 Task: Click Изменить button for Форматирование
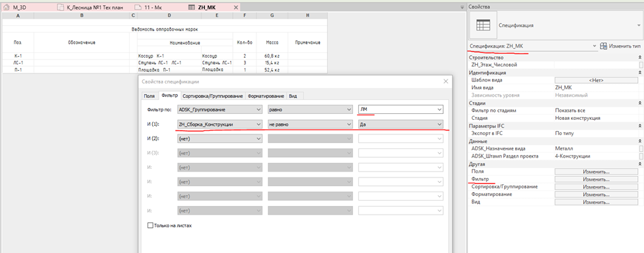(x=596, y=194)
